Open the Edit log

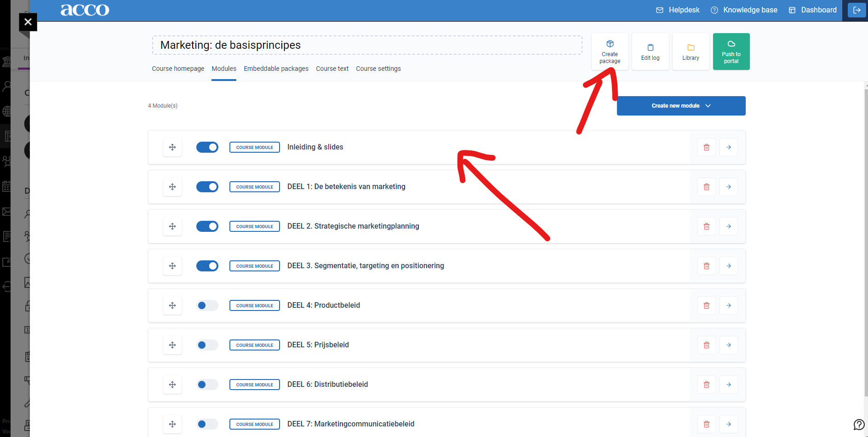(650, 52)
